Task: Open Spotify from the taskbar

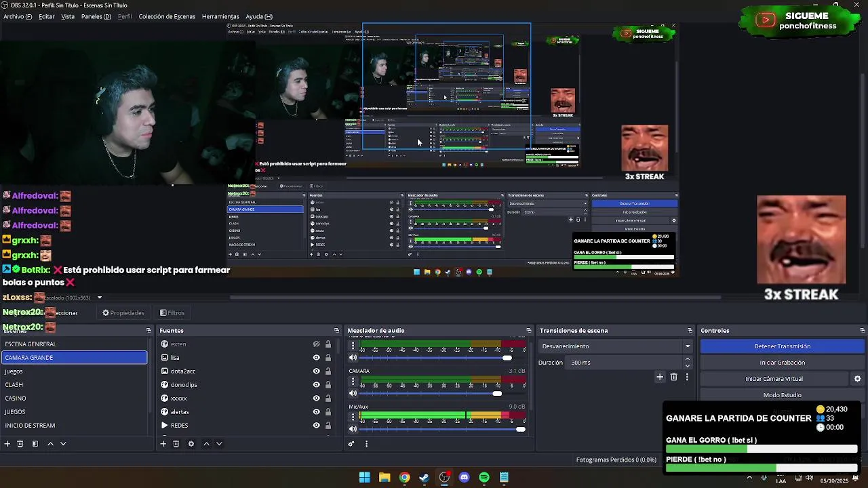Action: click(484, 477)
